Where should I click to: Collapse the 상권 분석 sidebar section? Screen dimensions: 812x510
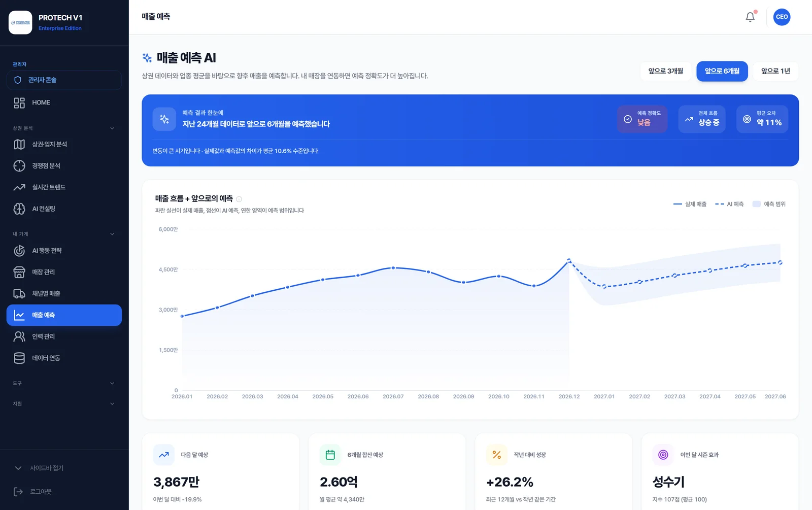pyautogui.click(x=112, y=128)
